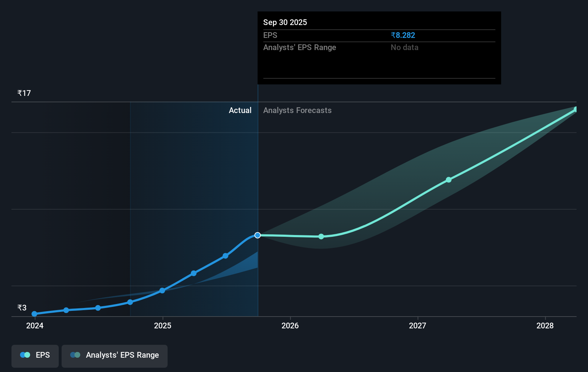Click the EPS value ₹8.282 link

pos(403,35)
